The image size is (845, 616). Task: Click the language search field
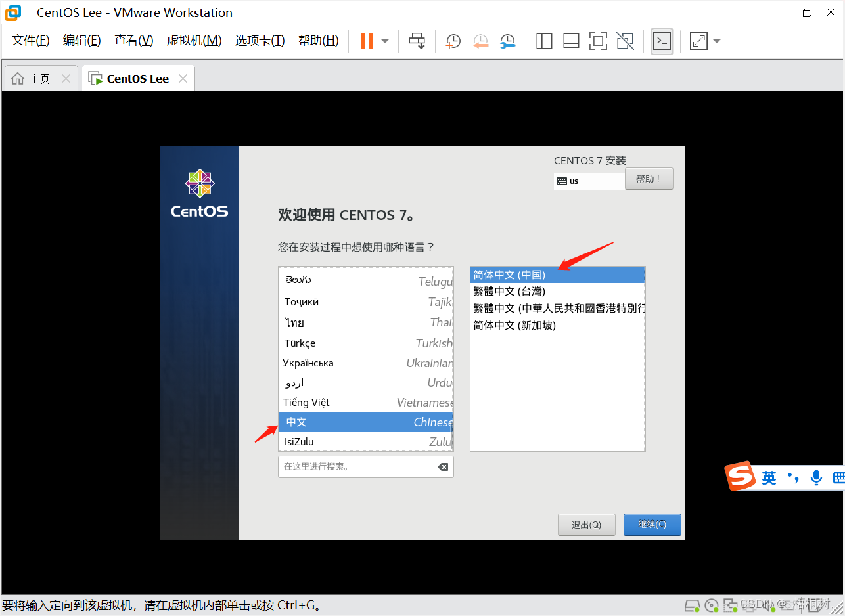point(358,466)
